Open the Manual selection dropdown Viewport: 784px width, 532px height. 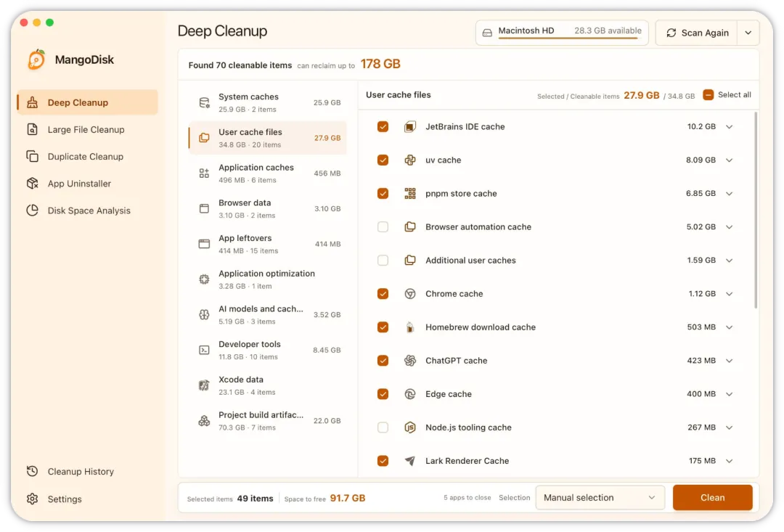point(600,497)
